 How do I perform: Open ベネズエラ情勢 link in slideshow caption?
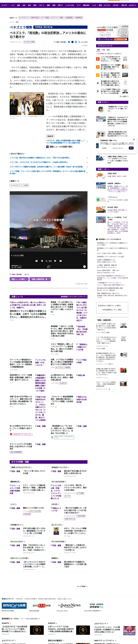pyautogui.click(x=18, y=255)
